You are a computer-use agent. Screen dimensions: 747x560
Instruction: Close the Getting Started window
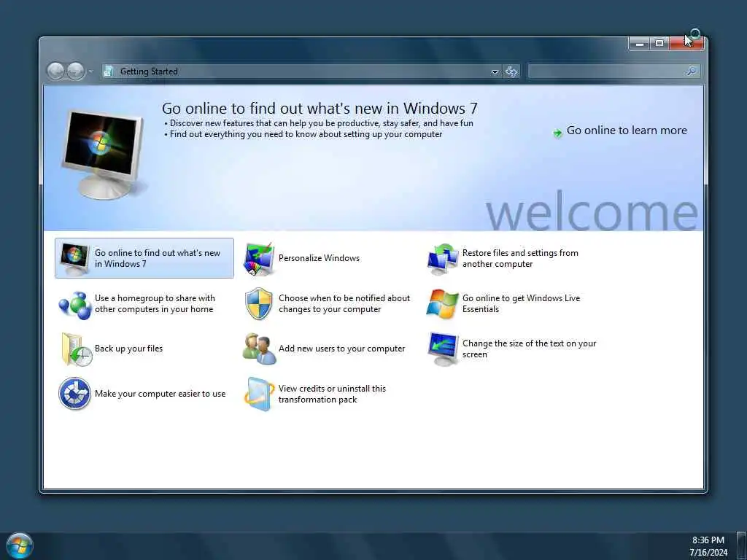click(686, 44)
